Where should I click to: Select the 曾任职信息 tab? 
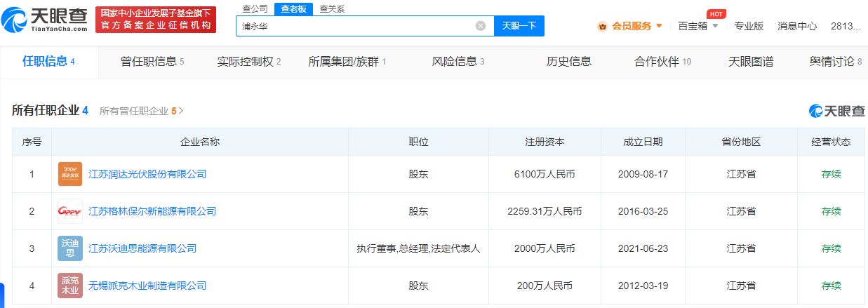click(x=152, y=62)
